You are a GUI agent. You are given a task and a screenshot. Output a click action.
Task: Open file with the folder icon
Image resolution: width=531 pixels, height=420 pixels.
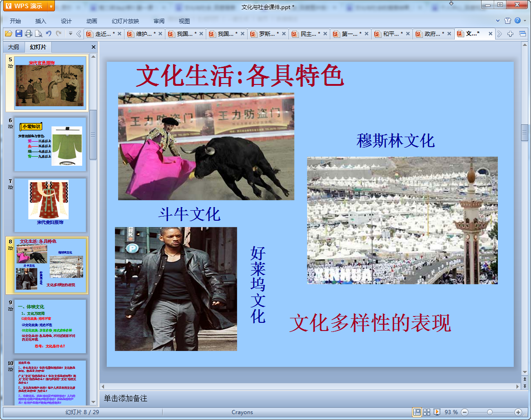9,34
